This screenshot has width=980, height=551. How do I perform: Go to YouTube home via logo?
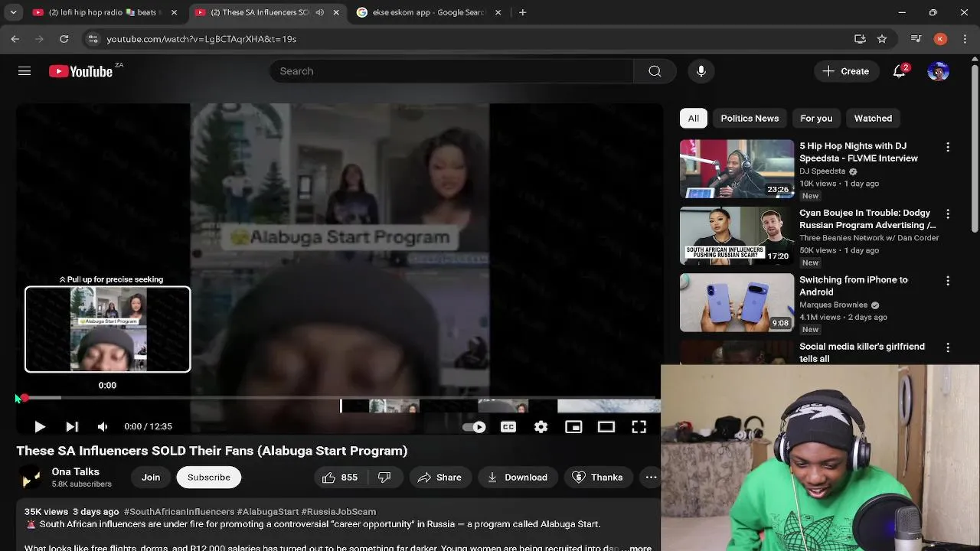(80, 71)
